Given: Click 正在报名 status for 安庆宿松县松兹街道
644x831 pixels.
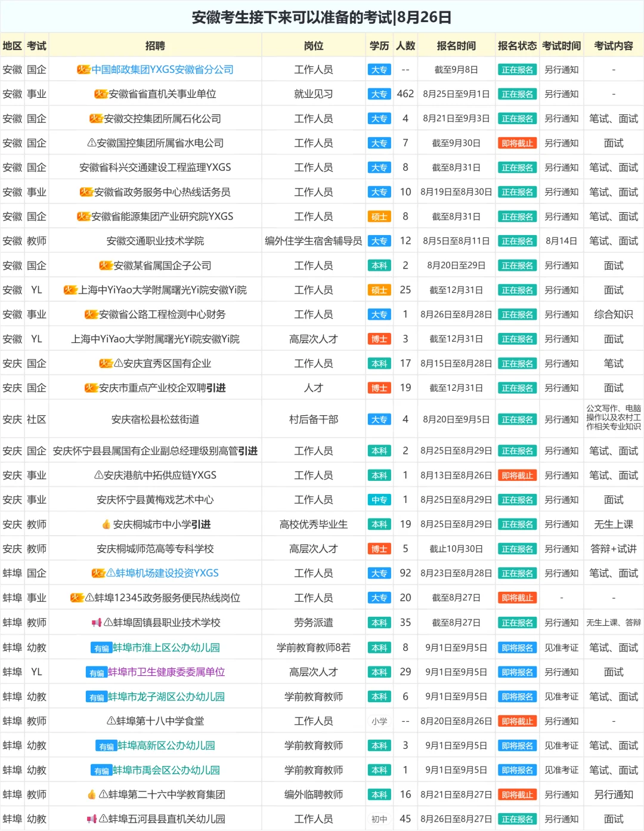Looking at the screenshot, I should click(x=517, y=419).
